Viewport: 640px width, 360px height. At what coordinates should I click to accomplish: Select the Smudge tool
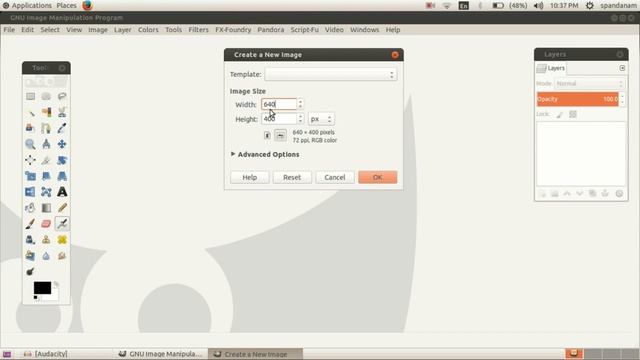click(x=62, y=256)
